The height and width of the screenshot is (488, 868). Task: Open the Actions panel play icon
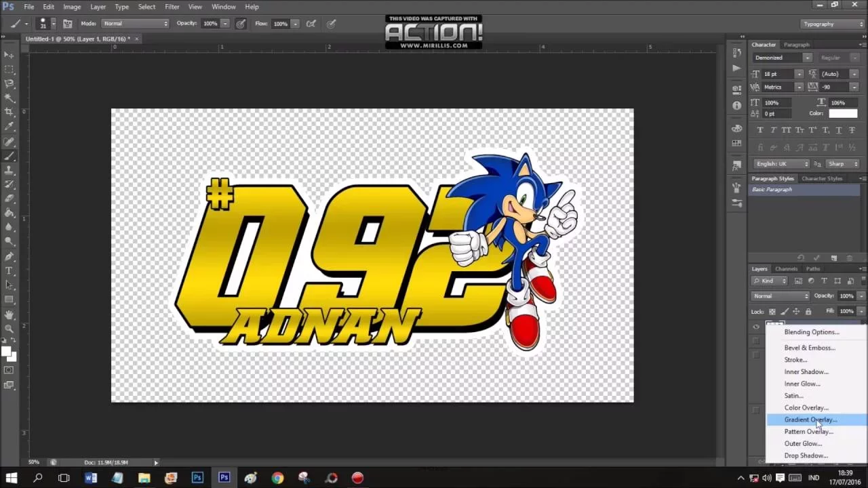tap(736, 68)
